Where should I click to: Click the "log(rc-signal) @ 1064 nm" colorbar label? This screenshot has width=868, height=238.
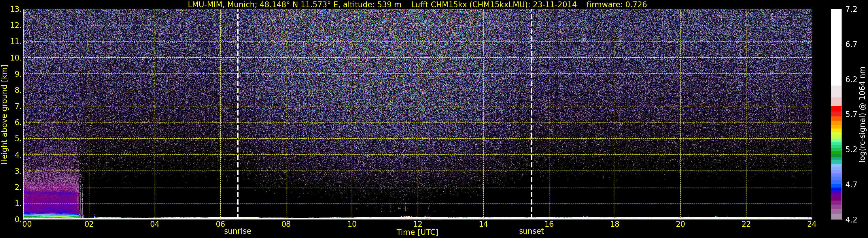(862, 114)
